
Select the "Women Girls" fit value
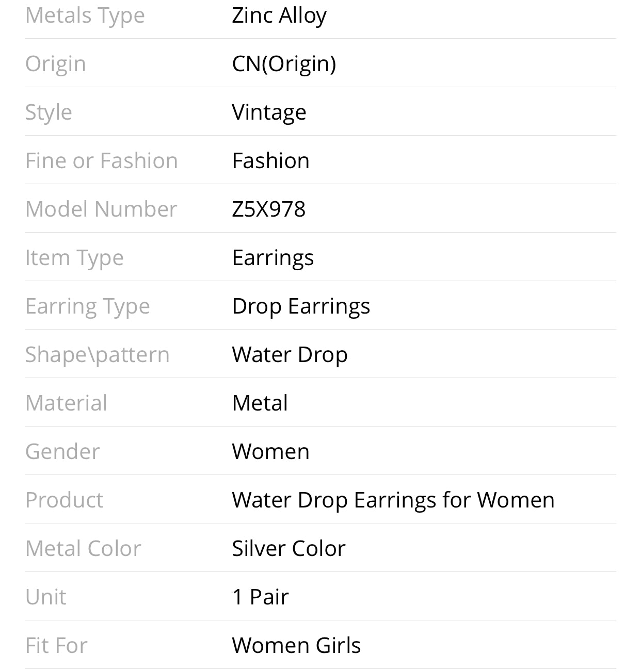click(x=296, y=646)
